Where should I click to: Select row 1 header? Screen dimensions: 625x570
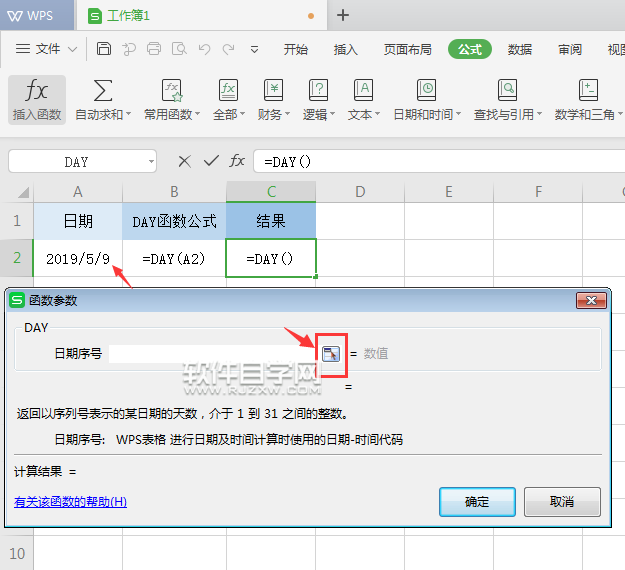(x=17, y=221)
